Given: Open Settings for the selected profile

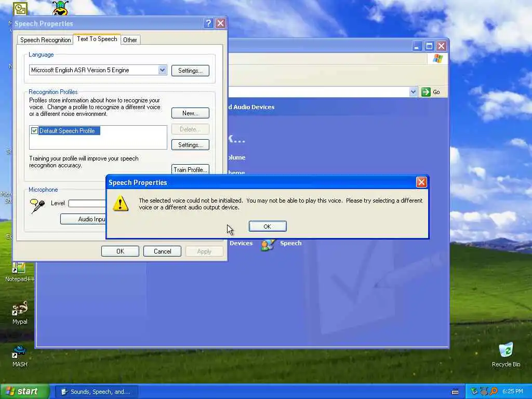Looking at the screenshot, I should point(190,145).
